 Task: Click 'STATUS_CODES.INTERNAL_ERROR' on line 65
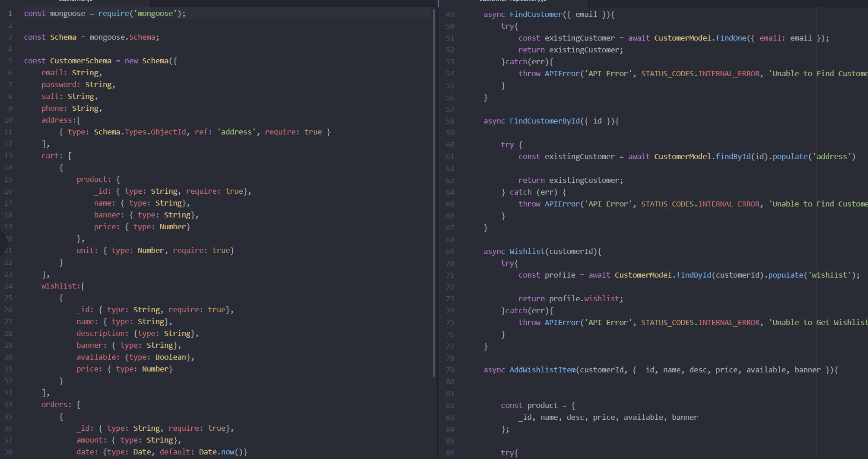click(700, 204)
